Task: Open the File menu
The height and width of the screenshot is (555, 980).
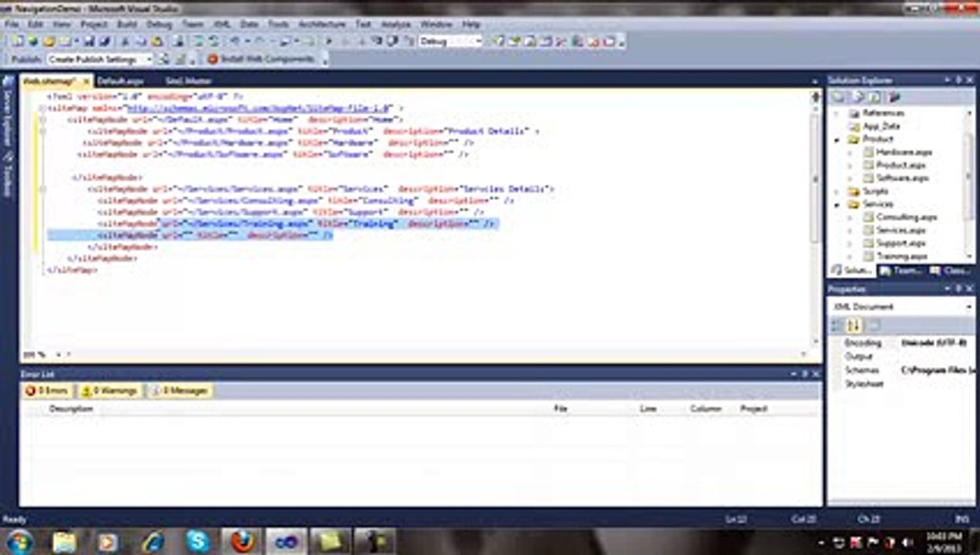Action: [12, 25]
